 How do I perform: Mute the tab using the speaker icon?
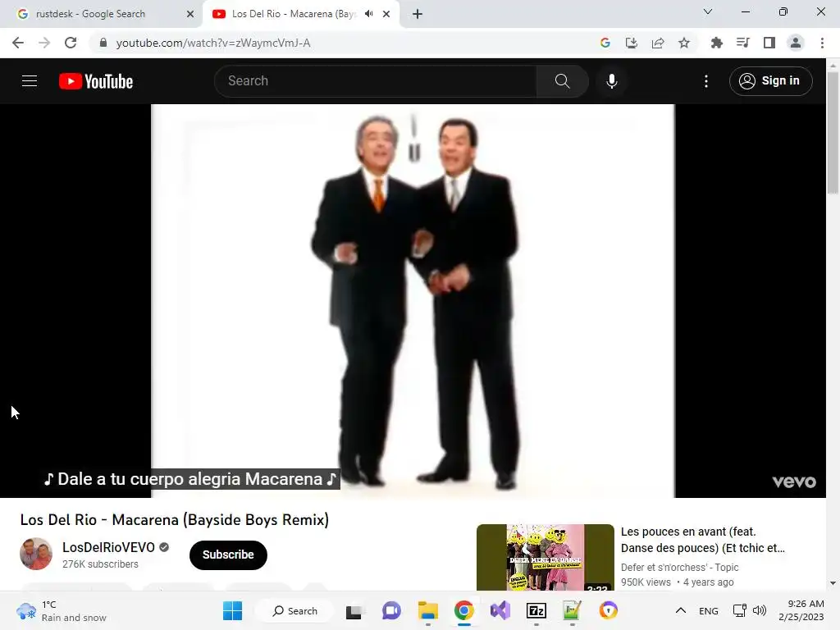tap(368, 14)
